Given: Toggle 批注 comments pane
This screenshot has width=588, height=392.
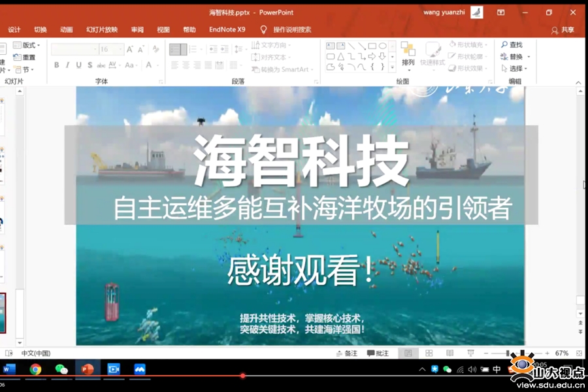Looking at the screenshot, I should [378, 353].
